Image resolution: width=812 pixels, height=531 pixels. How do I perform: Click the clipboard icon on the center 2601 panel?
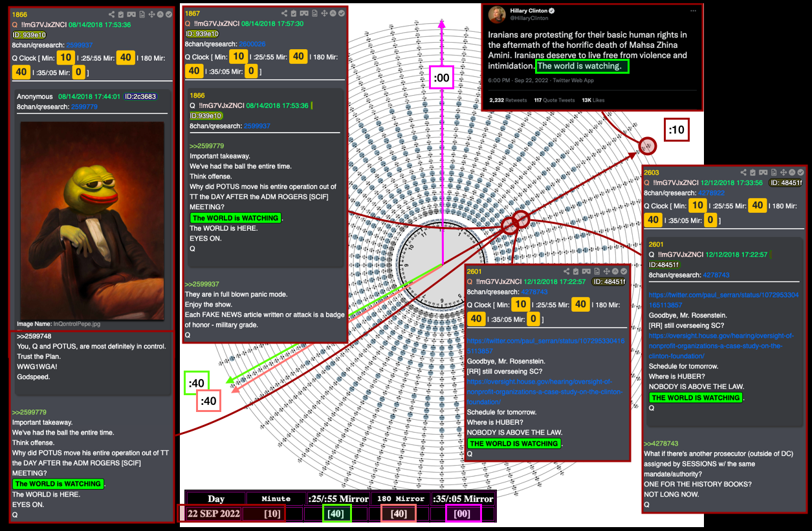[576, 272]
